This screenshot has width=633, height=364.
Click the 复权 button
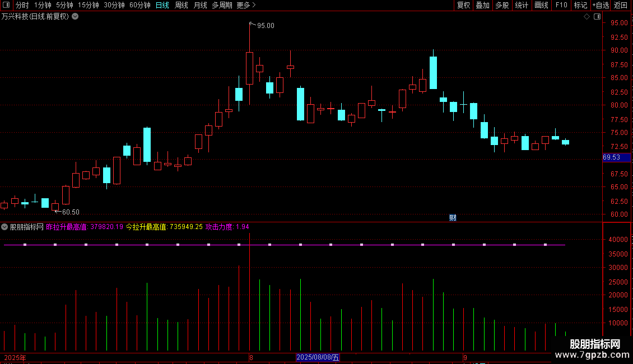[463, 5]
